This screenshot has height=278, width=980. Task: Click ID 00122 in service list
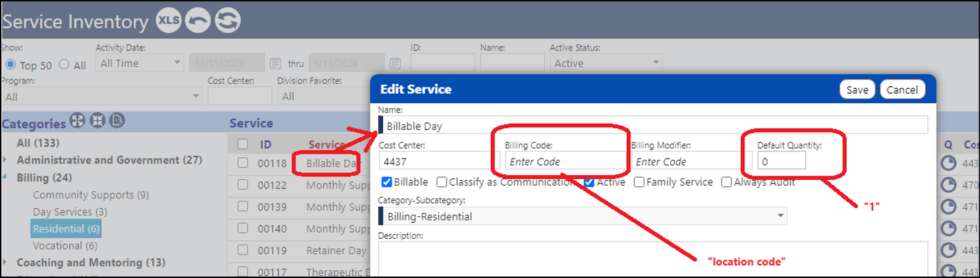[x=272, y=186]
